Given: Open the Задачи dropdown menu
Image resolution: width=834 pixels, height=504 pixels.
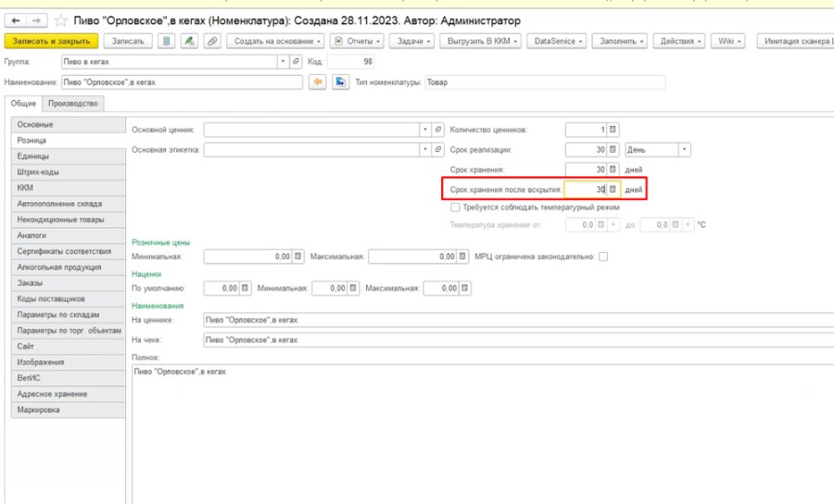Looking at the screenshot, I should coord(411,41).
